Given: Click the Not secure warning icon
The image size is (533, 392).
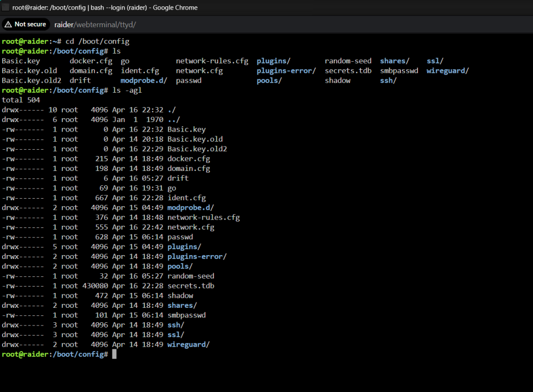Looking at the screenshot, I should pos(8,24).
